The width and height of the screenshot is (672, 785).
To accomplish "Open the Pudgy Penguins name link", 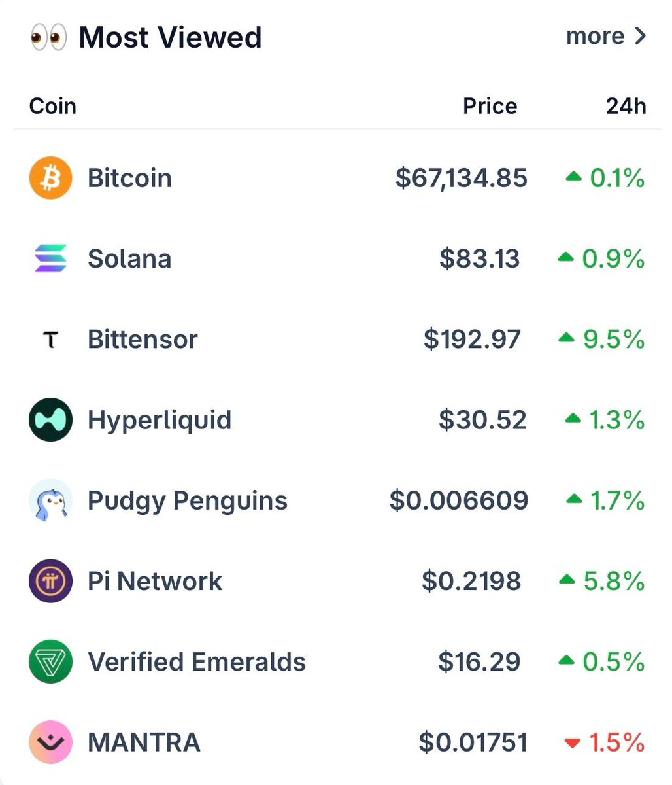I will (x=188, y=500).
